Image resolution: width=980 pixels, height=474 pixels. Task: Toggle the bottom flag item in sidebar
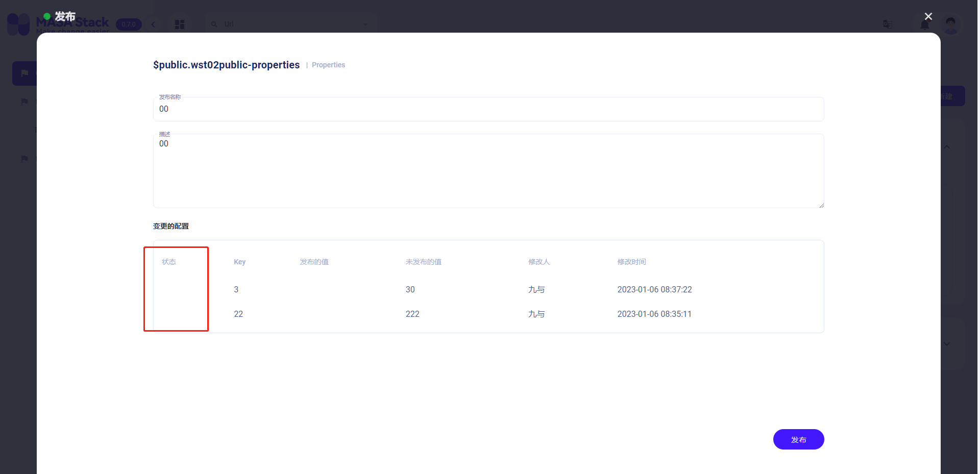(x=24, y=159)
